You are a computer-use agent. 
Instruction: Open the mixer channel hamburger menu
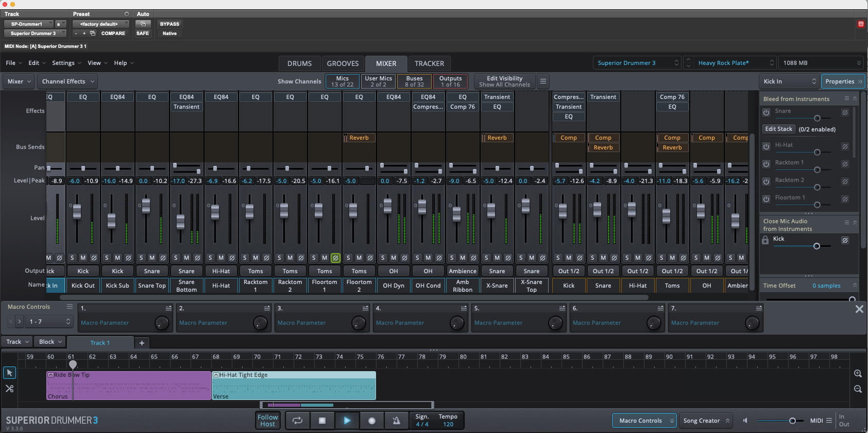tap(543, 81)
